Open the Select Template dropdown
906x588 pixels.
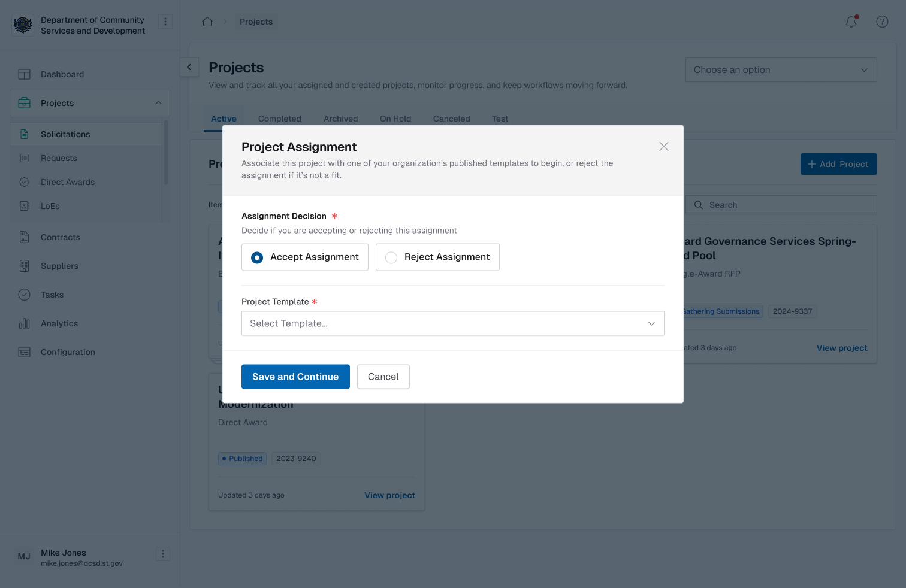coord(452,323)
